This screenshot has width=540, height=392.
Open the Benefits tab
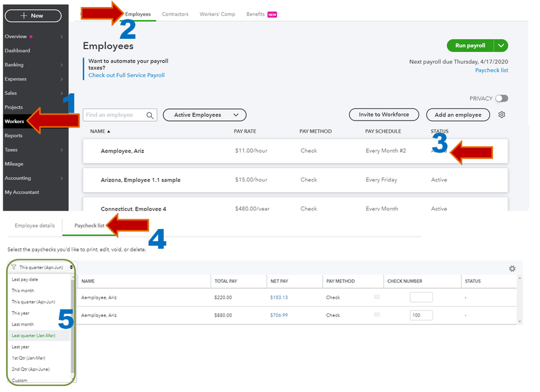coord(256,15)
